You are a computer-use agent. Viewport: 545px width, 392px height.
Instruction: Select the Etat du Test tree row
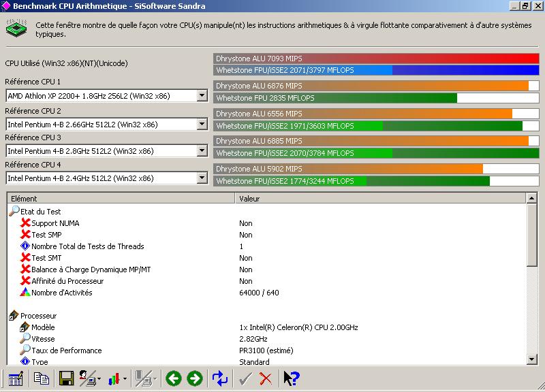(40, 212)
